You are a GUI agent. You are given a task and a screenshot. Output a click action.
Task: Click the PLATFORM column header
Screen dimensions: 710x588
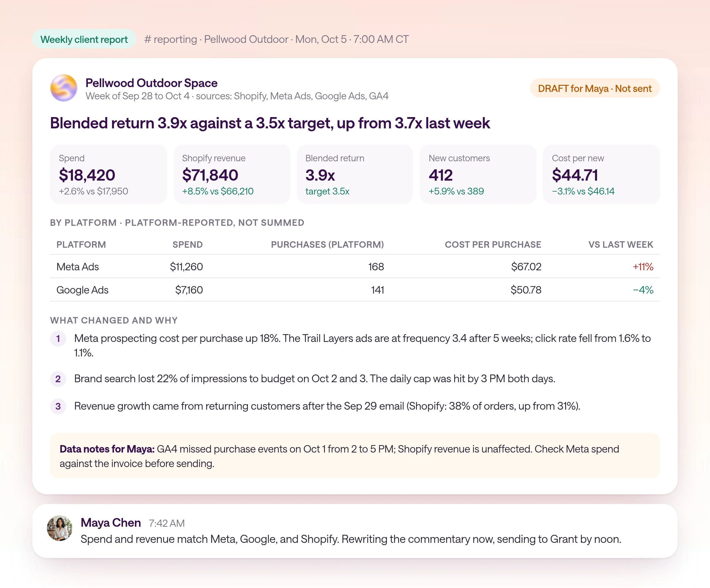(81, 245)
